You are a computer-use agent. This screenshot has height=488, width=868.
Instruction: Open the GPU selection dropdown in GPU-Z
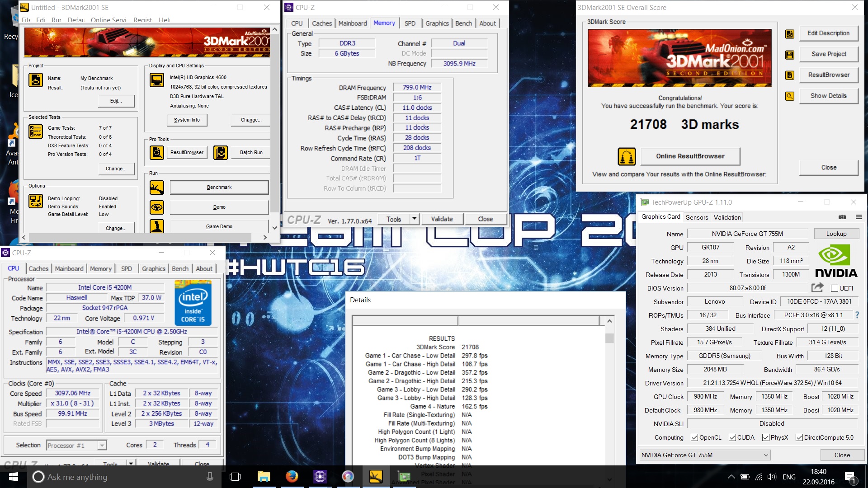click(x=705, y=455)
